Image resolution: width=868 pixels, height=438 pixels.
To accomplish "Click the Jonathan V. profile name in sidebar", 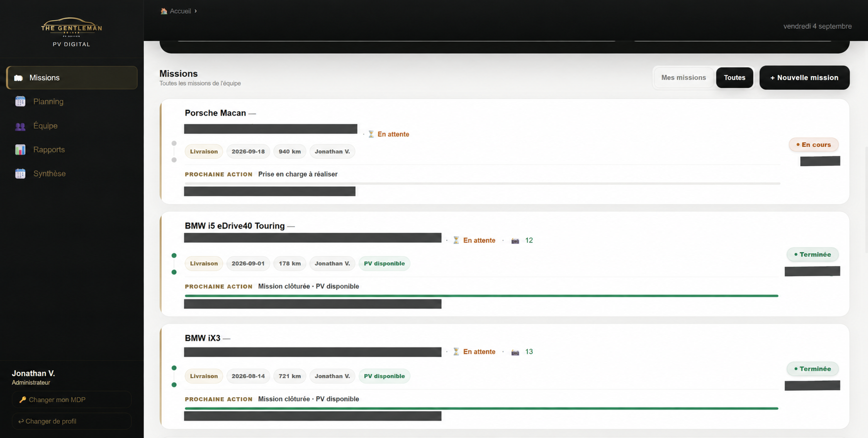I will [33, 374].
